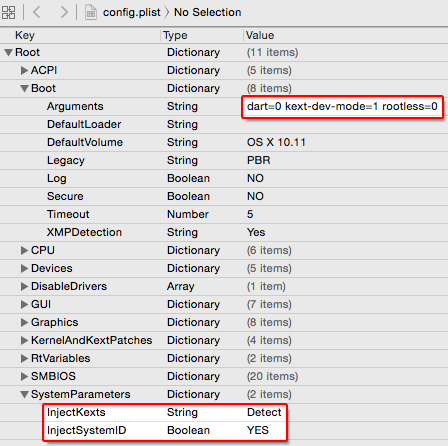The width and height of the screenshot is (448, 446).
Task: Click the Array type of DisableDrivers
Action: [x=181, y=287]
